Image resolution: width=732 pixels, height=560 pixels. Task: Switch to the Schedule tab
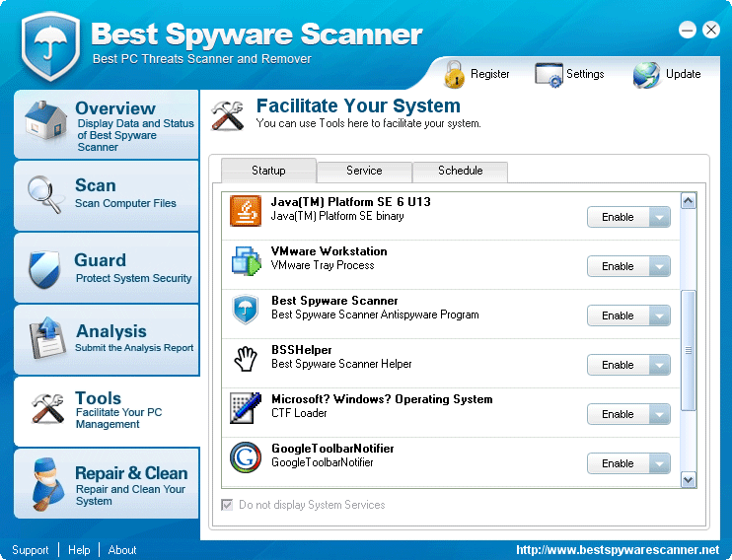pos(461,171)
